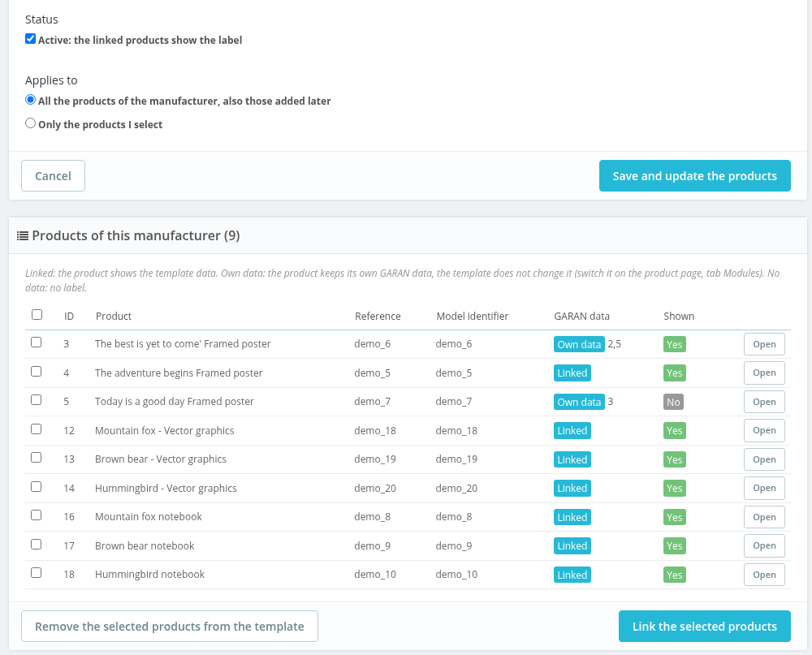
Task: Open the Mountain fox - Vector graphics product
Action: click(764, 430)
